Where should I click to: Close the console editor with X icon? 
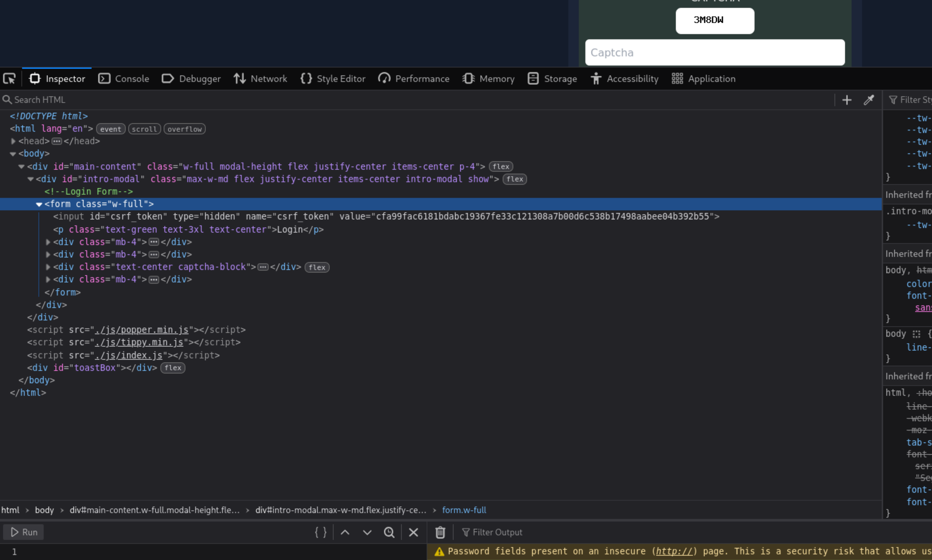pos(414,532)
